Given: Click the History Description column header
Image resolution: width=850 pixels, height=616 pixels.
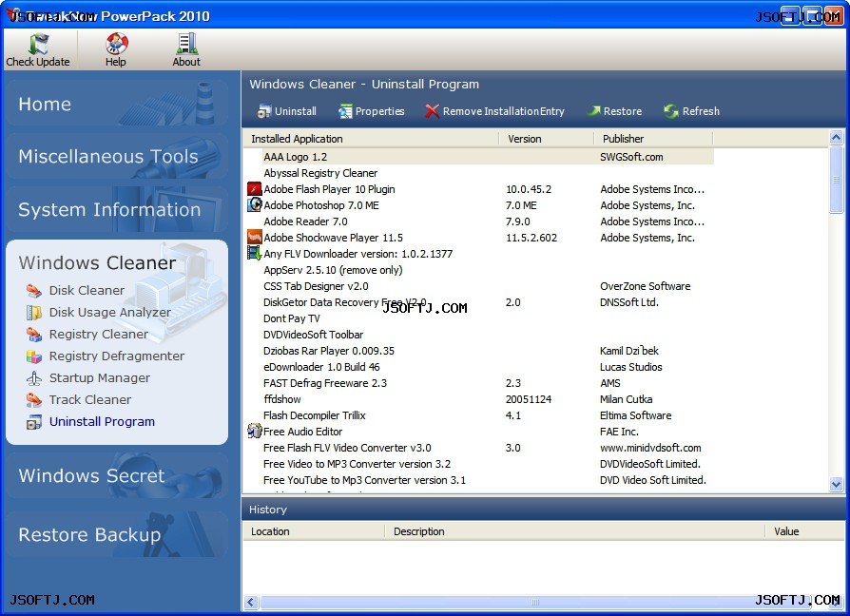Looking at the screenshot, I should [x=574, y=531].
